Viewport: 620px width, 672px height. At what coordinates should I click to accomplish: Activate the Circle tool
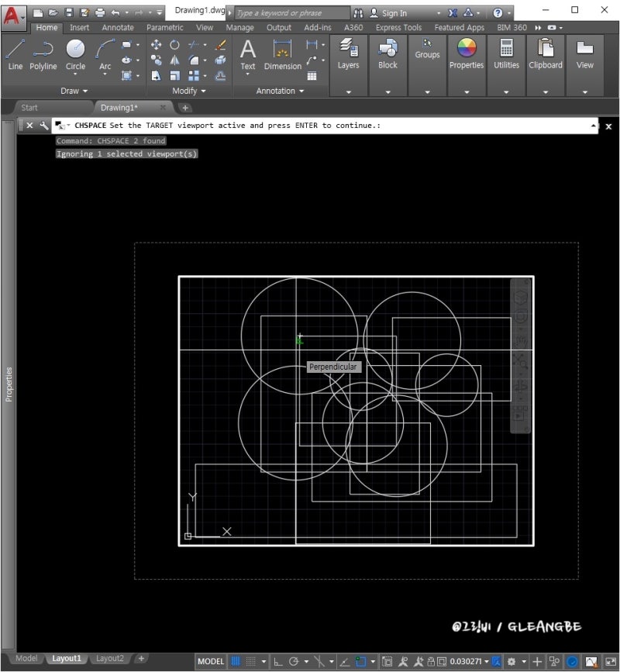tap(74, 48)
